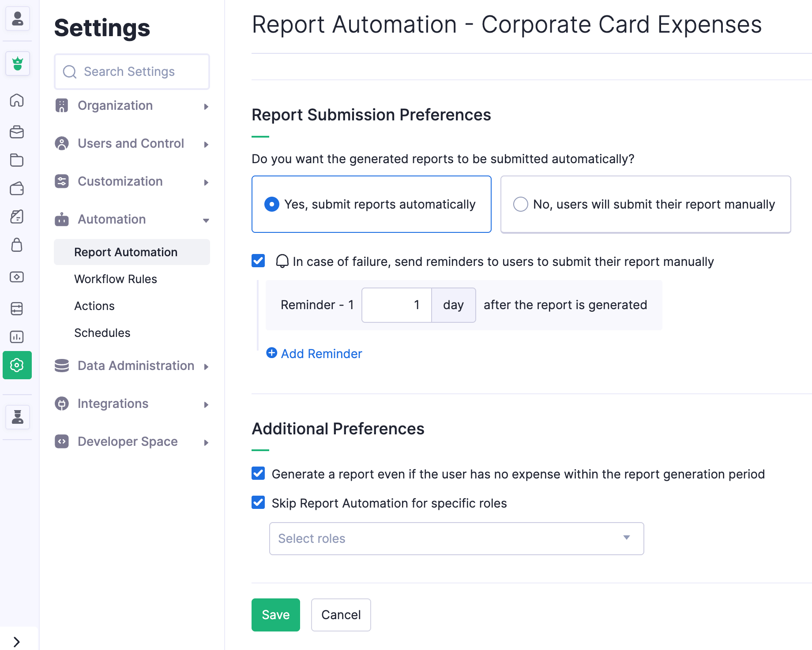Open the Select roles dropdown
Image resolution: width=812 pixels, height=650 pixels.
456,538
